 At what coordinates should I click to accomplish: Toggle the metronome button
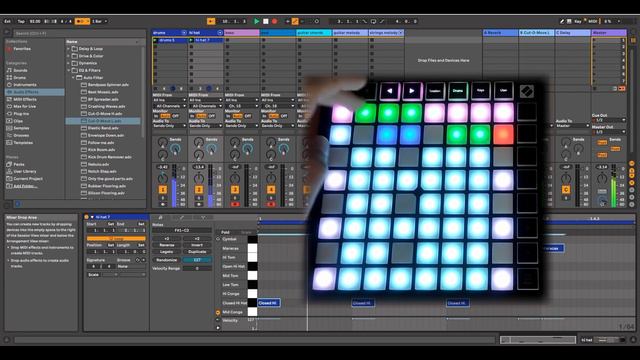coord(82,21)
